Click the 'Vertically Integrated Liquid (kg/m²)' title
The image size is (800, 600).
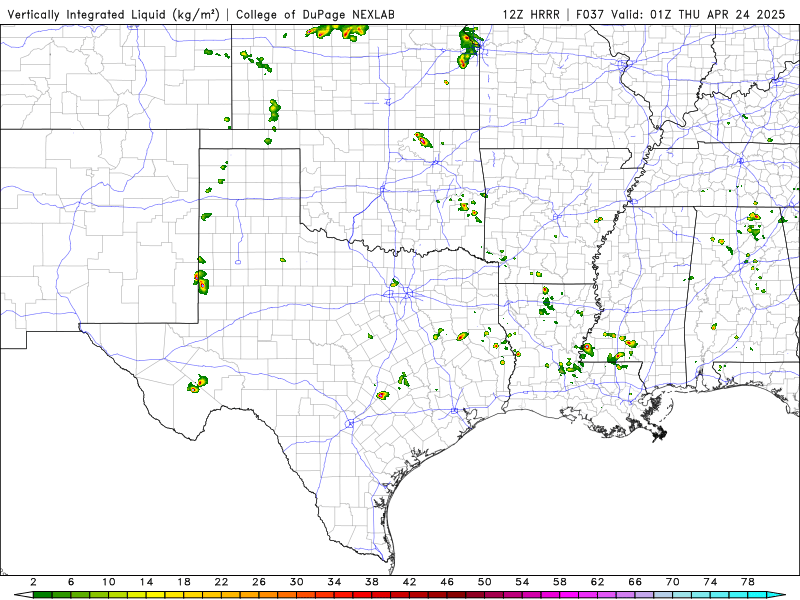coord(113,14)
